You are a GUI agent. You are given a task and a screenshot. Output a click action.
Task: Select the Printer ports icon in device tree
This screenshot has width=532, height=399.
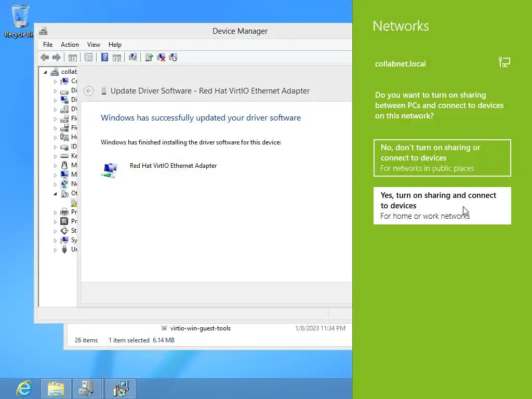(x=64, y=212)
